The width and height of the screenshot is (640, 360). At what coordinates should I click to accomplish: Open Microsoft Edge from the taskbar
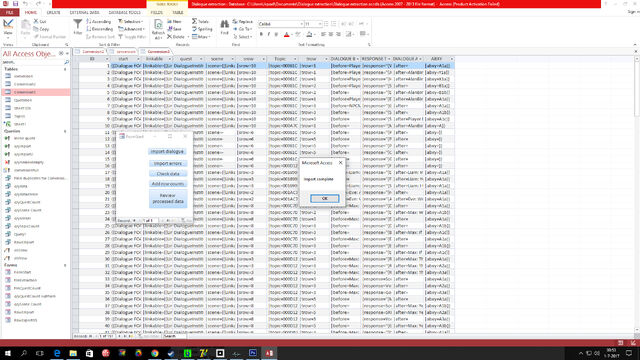[x=57, y=353]
